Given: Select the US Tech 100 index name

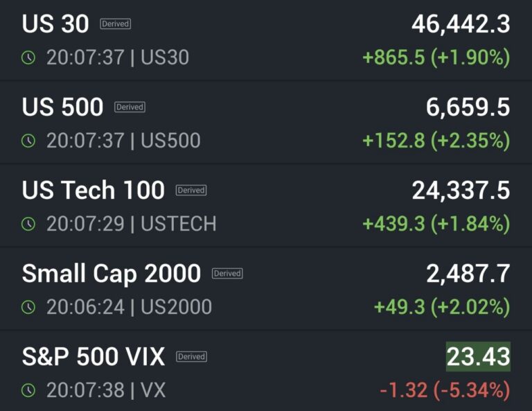Looking at the screenshot, I should (94, 191).
